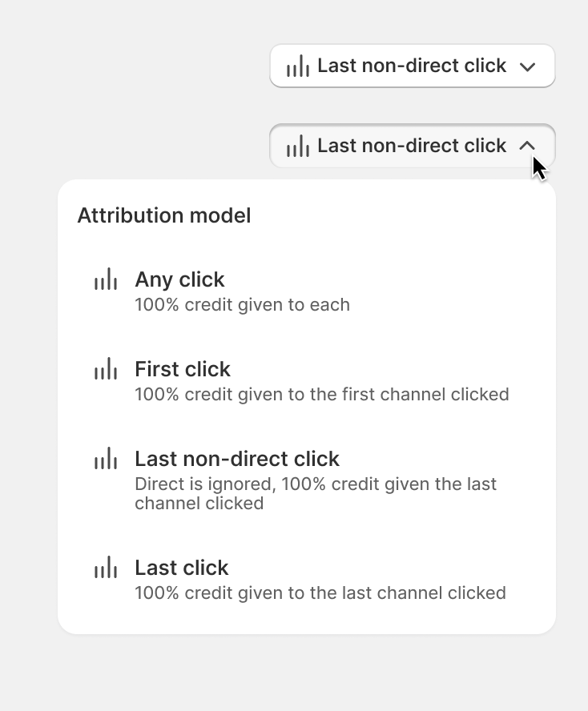The width and height of the screenshot is (588, 711).
Task: Click "100% credit given to the first channel clicked"
Action: click(321, 395)
